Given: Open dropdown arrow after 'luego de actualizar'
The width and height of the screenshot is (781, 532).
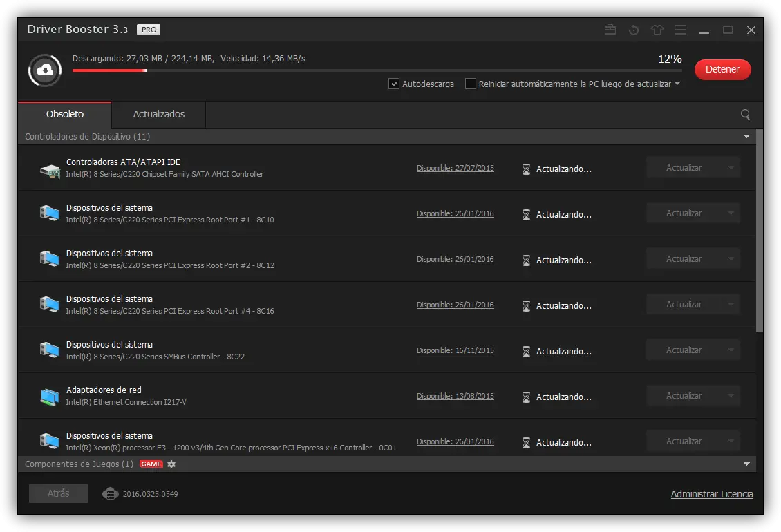Looking at the screenshot, I should [677, 84].
